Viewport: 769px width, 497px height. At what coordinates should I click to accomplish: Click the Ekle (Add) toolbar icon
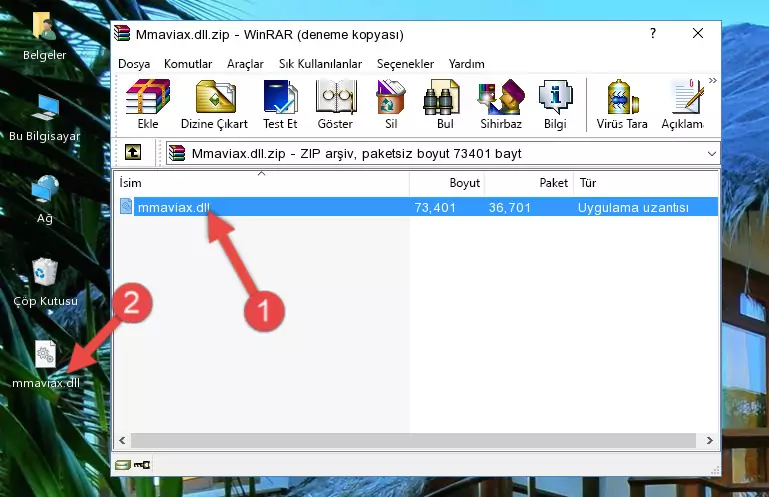tap(148, 104)
